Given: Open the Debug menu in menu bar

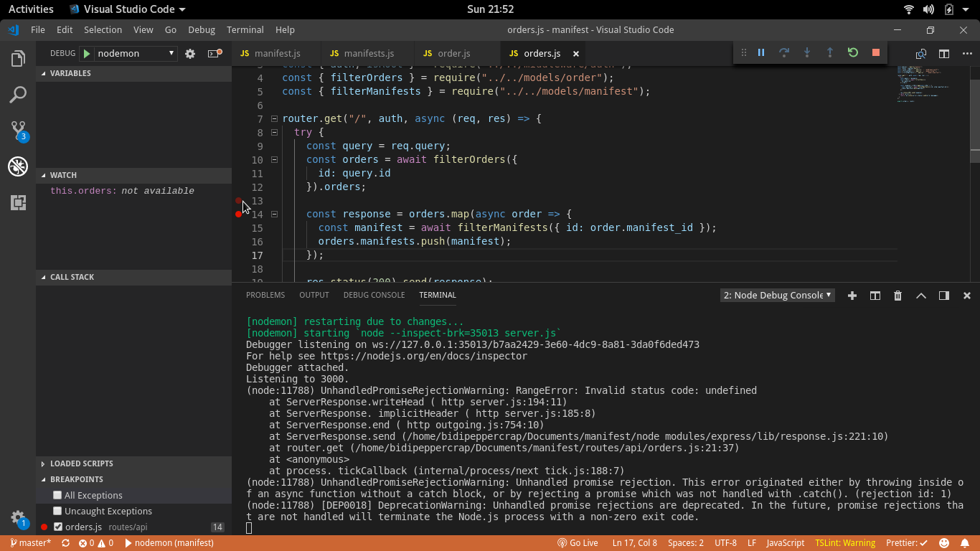Looking at the screenshot, I should pos(201,30).
